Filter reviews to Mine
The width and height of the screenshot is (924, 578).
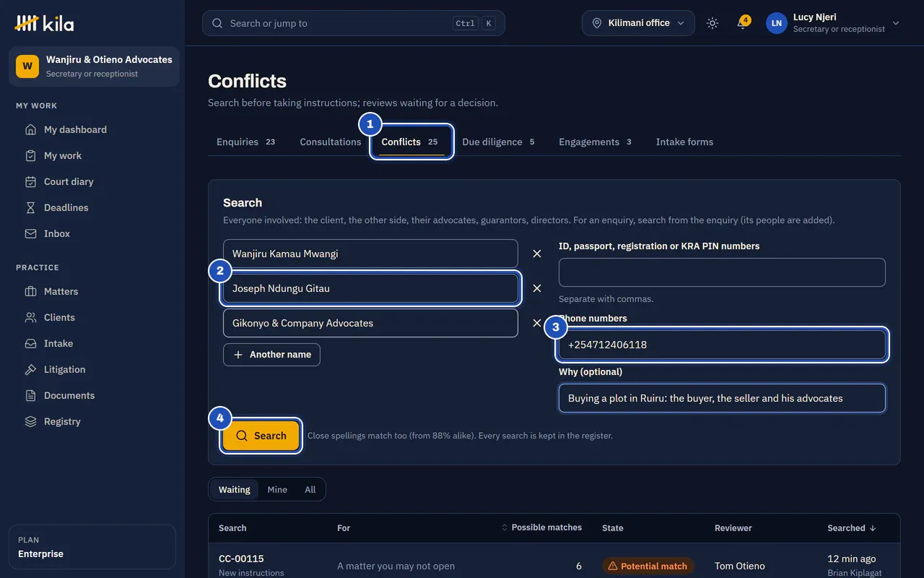coord(277,489)
